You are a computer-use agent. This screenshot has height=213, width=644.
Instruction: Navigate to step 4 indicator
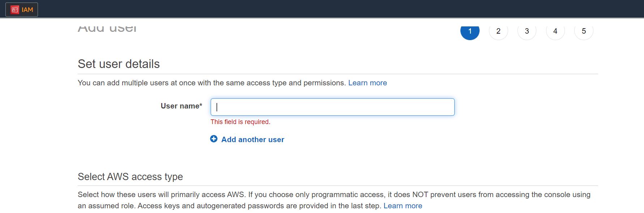click(x=555, y=31)
